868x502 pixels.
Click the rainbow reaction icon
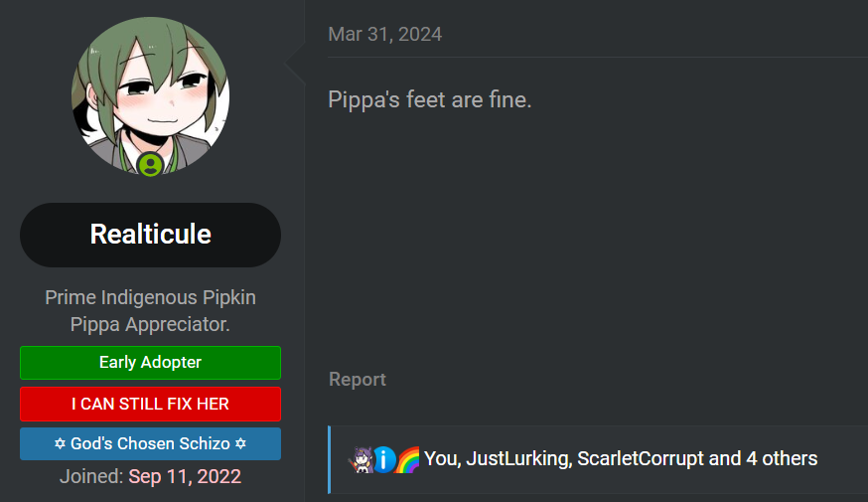click(408, 459)
